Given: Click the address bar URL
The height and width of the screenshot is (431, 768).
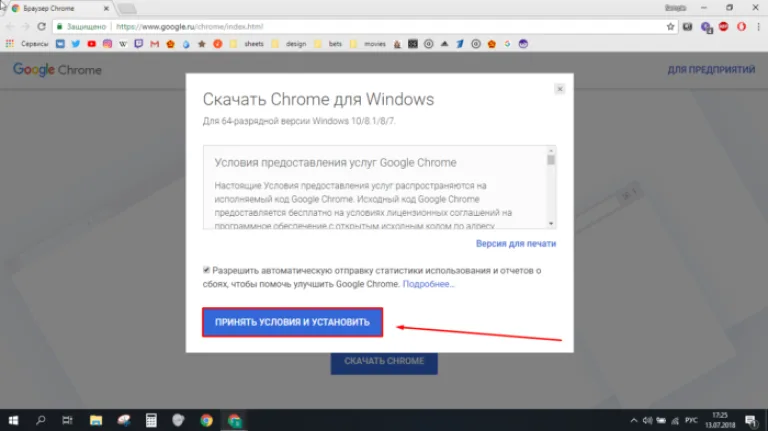Looking at the screenshot, I should point(190,26).
